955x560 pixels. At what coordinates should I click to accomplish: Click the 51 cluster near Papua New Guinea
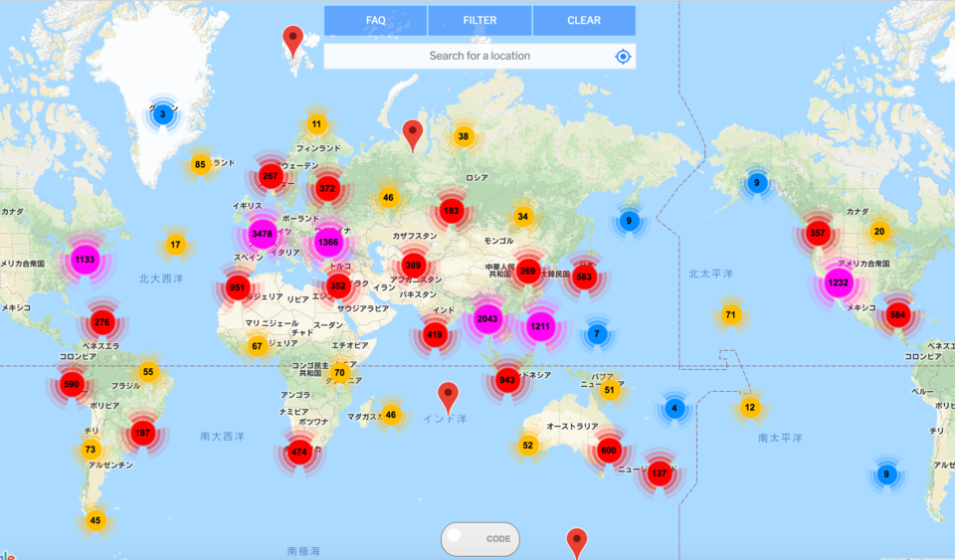pos(610,390)
